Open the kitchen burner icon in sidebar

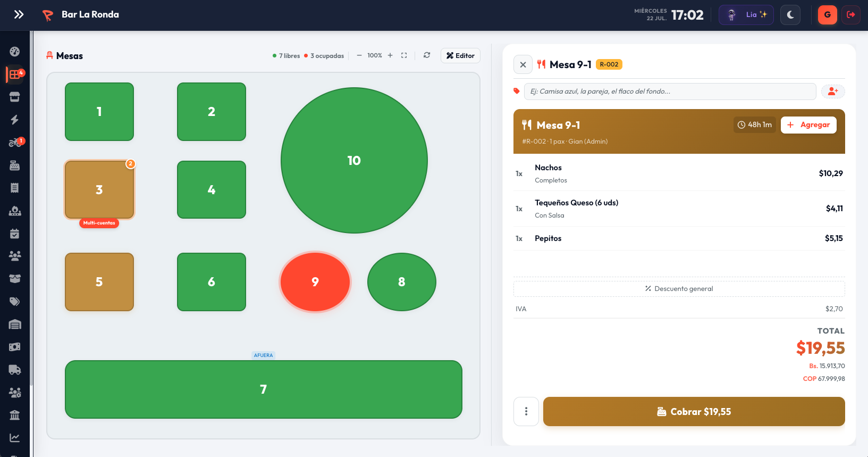(15, 211)
